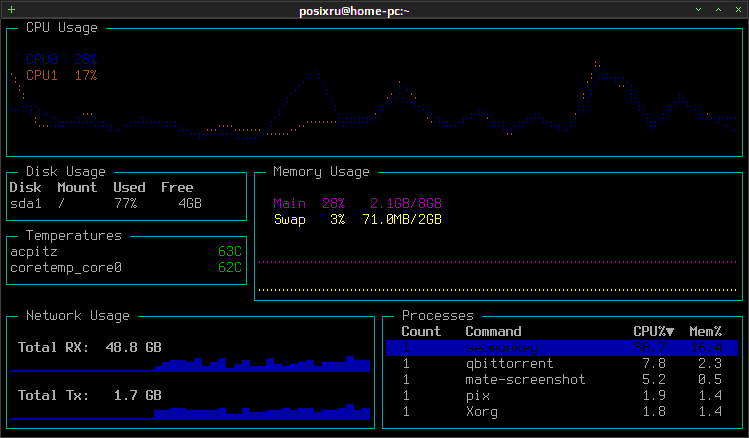Image resolution: width=749 pixels, height=438 pixels.
Task: Select the seamonkey process row
Action: click(x=562, y=348)
